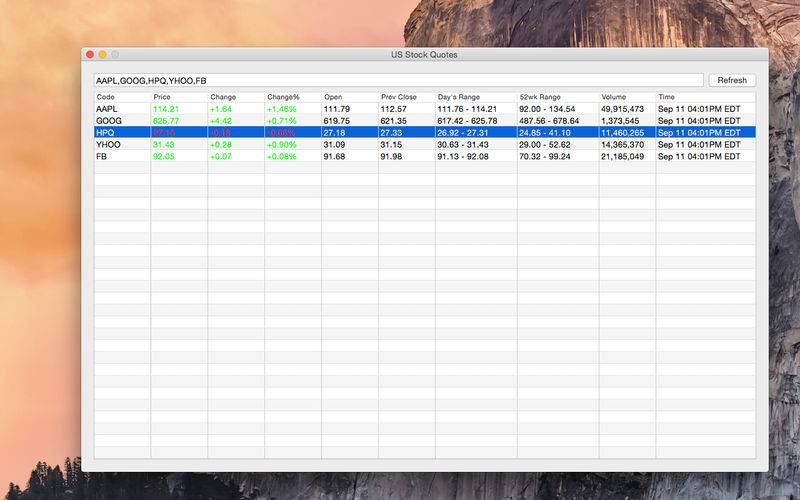The image size is (800, 500).
Task: Click GOOG 52wk range 487.56 - 678.64
Action: [549, 121]
